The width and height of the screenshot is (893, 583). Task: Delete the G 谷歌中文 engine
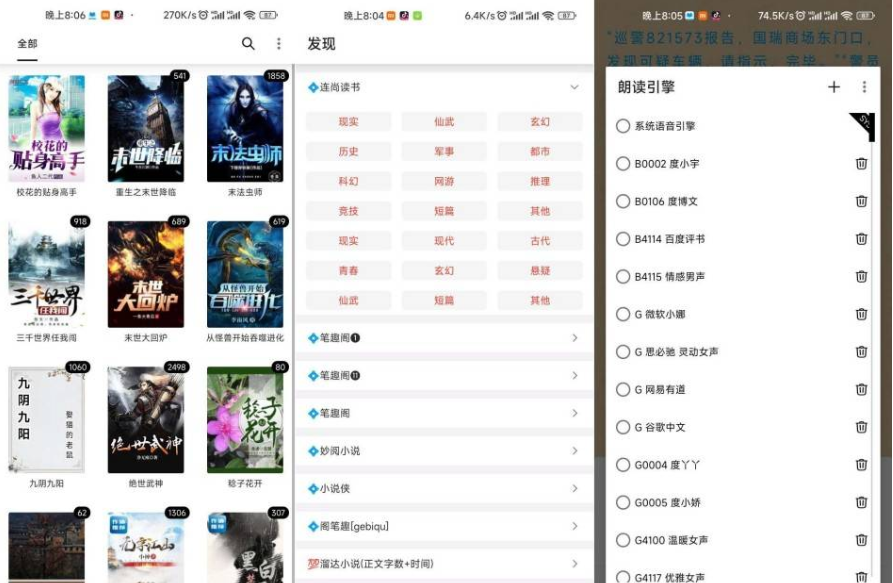(861, 427)
